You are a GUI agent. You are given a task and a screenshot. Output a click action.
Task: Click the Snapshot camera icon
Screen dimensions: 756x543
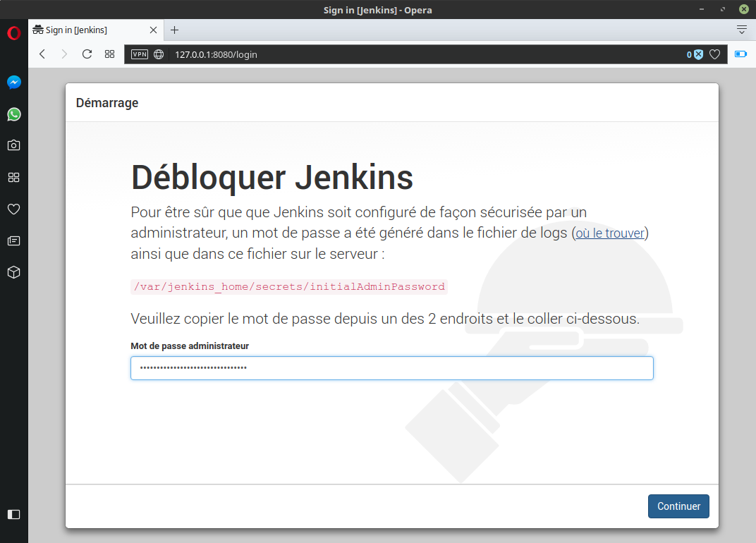pyautogui.click(x=13, y=145)
